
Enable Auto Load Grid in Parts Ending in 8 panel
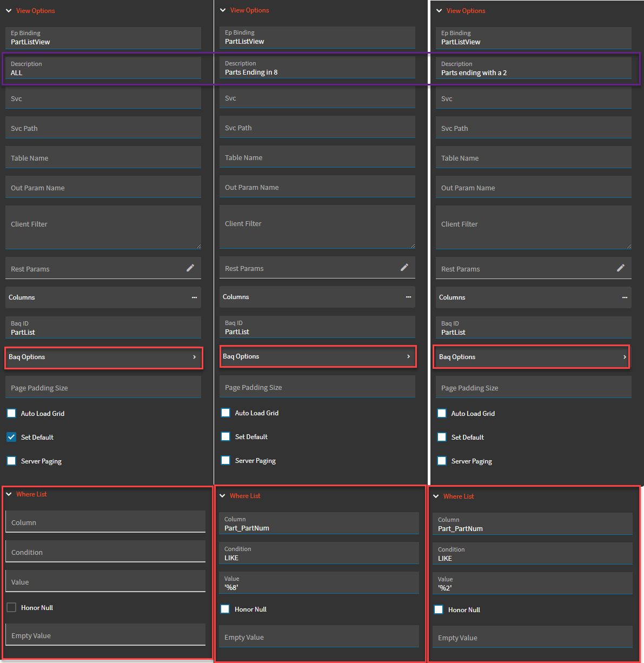click(225, 413)
